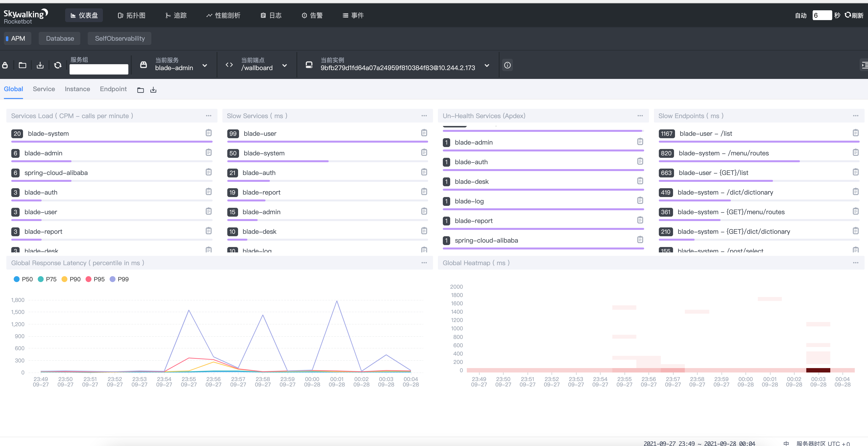Click copy icon for blade-user /list endpoint

pos(855,133)
